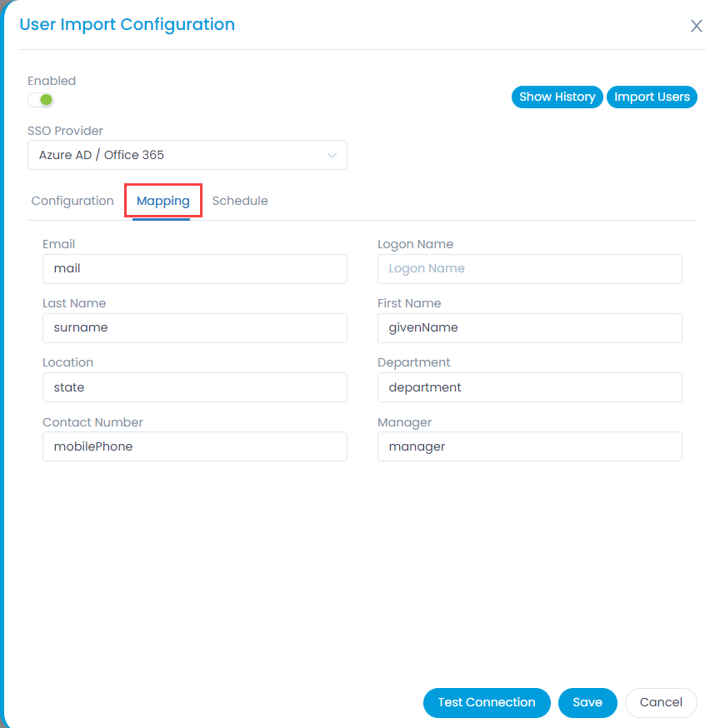Viewport: 720px width, 728px height.
Task: Cancel the configuration changes
Action: click(661, 702)
